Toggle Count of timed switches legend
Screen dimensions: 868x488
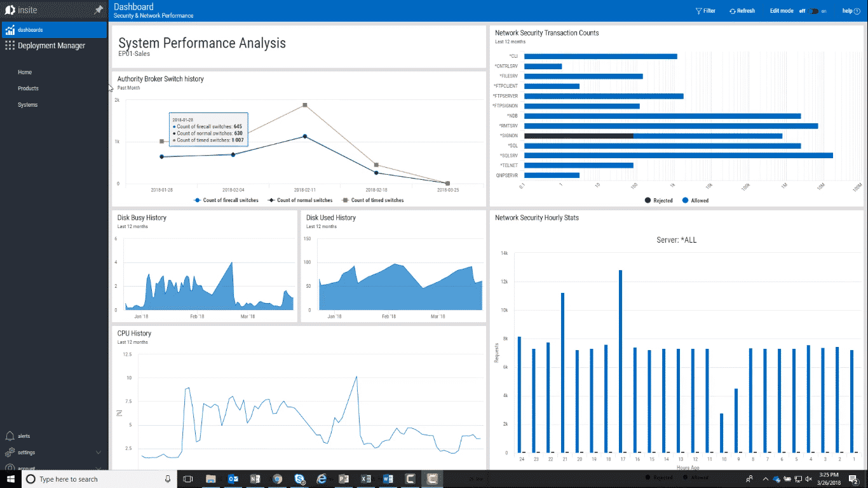373,200
